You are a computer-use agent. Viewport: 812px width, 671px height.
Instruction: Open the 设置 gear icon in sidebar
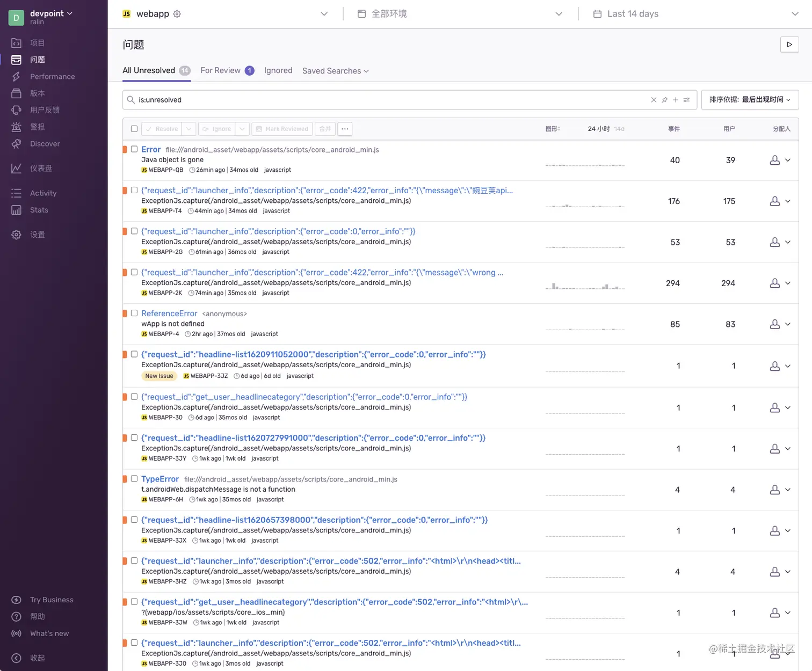click(17, 235)
